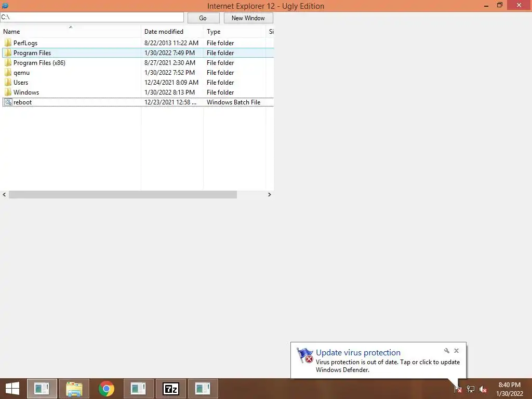Click the horizontal scrollbar thumb
532x399 pixels.
(x=123, y=194)
